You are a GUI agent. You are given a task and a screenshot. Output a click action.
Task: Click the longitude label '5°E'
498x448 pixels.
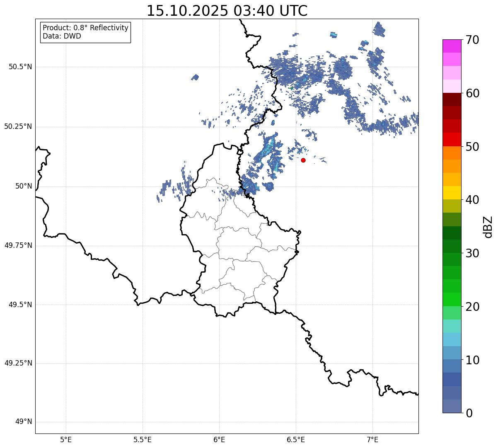point(66,439)
